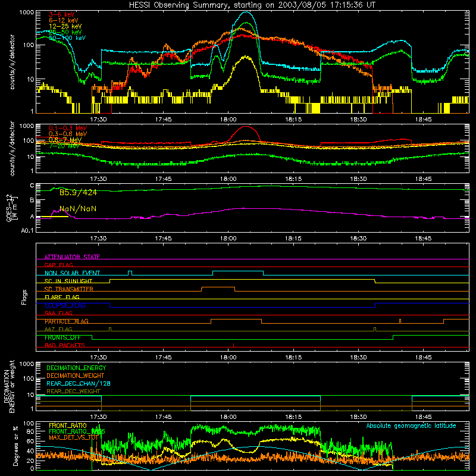Click the REAR_DEC_CHAN/128 legend label

(79, 384)
